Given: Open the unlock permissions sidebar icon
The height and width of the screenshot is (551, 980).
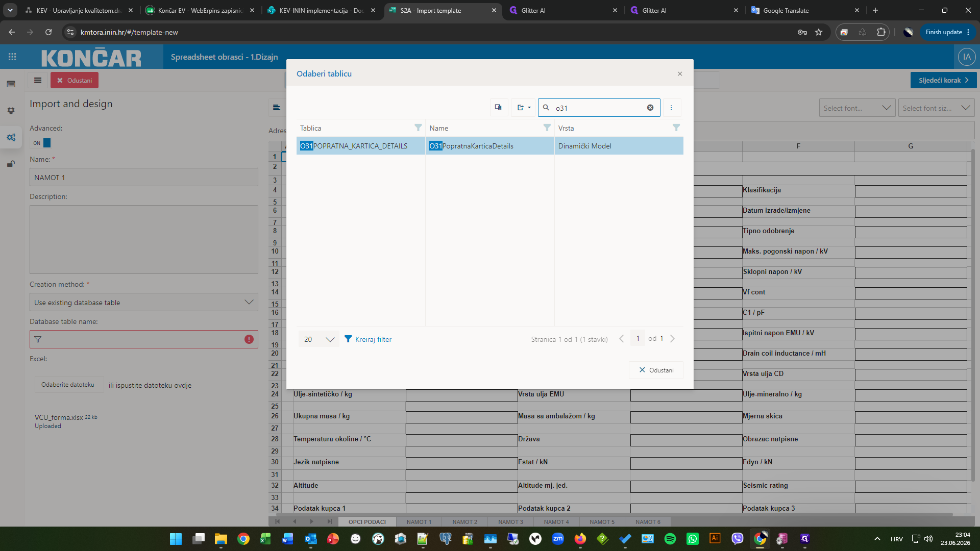Looking at the screenshot, I should [11, 164].
